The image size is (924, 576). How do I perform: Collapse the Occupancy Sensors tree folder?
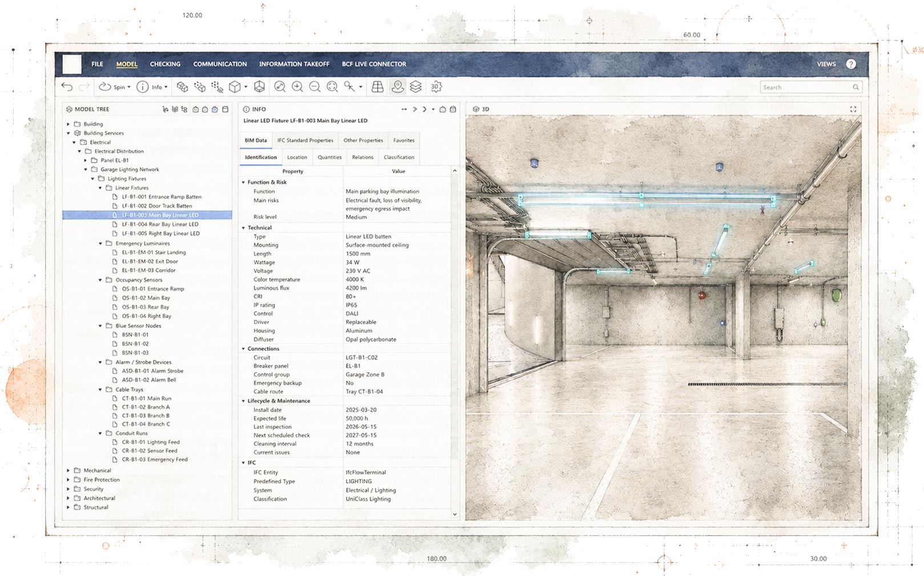coord(101,280)
